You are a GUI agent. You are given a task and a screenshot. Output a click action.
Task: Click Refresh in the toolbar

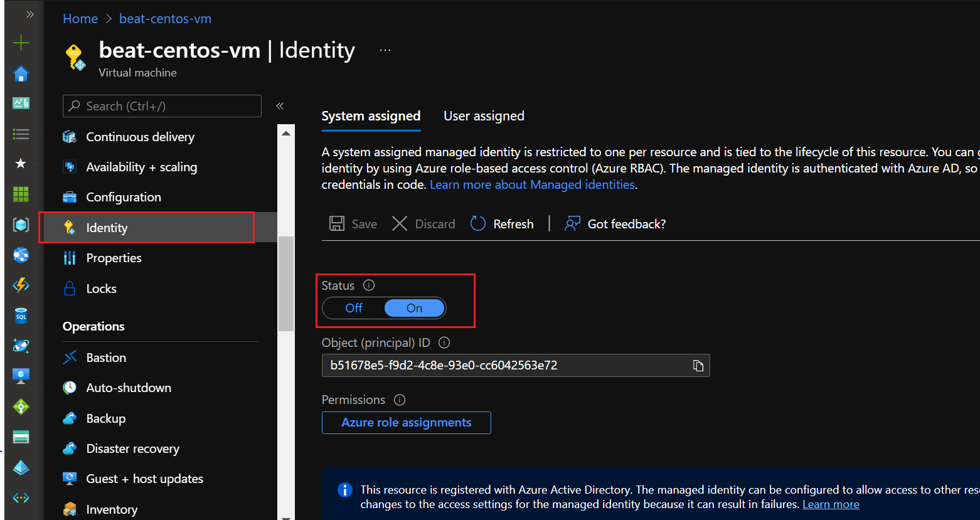[x=503, y=224]
